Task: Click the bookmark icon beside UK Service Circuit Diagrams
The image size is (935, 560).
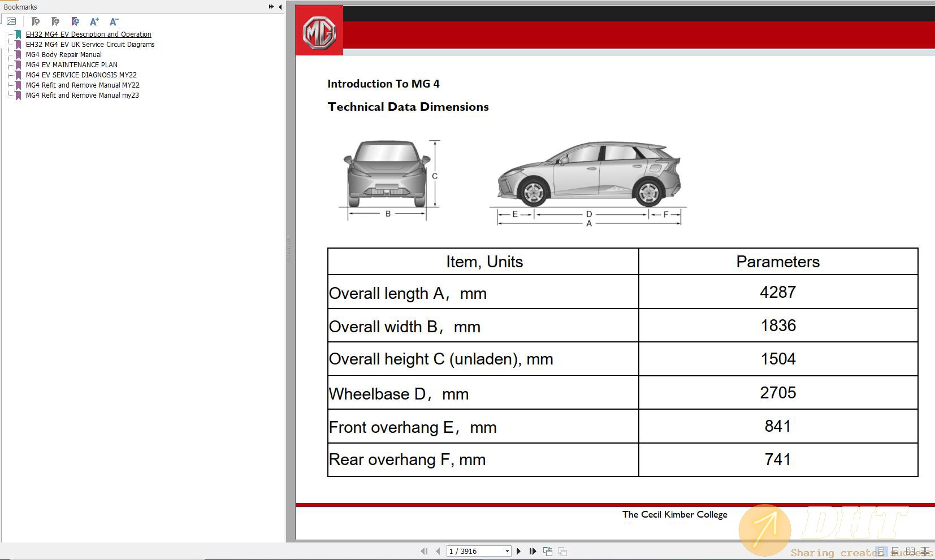Action: click(x=18, y=45)
